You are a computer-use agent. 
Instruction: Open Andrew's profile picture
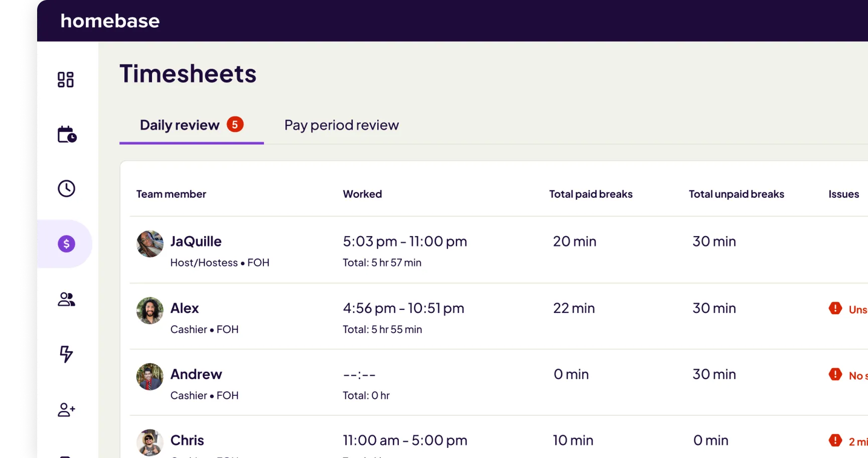coord(150,377)
